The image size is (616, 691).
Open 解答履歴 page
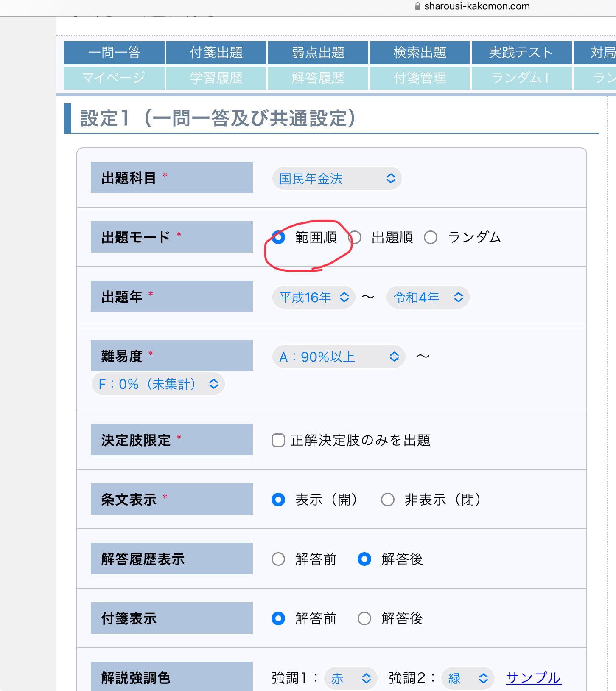click(318, 78)
